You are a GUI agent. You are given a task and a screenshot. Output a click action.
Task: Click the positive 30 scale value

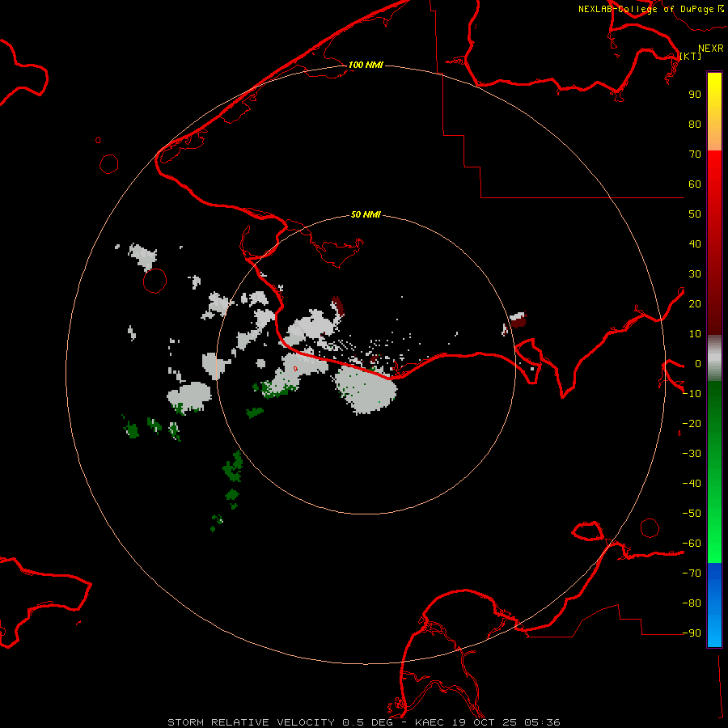coord(695,274)
